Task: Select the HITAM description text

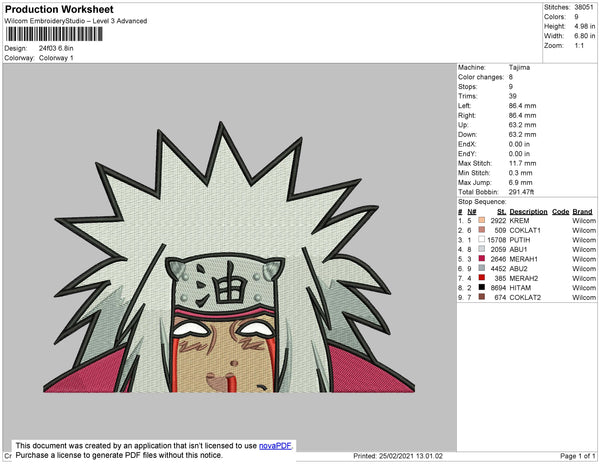Action: (x=520, y=288)
